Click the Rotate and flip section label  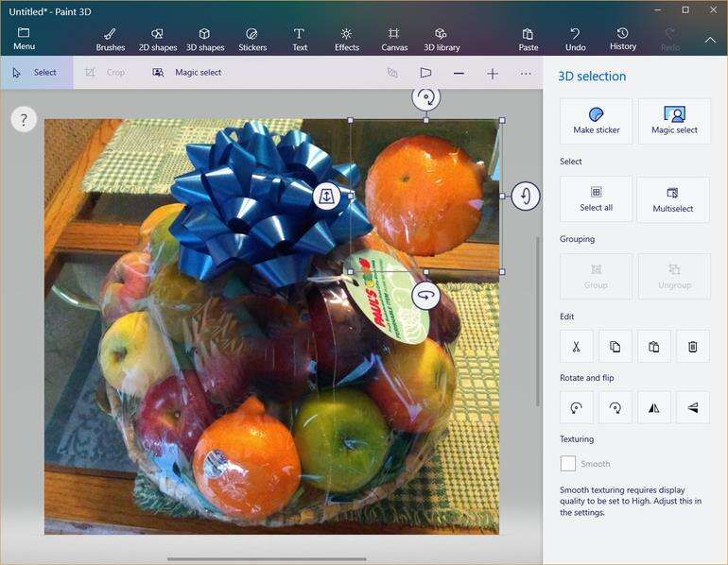(x=587, y=378)
